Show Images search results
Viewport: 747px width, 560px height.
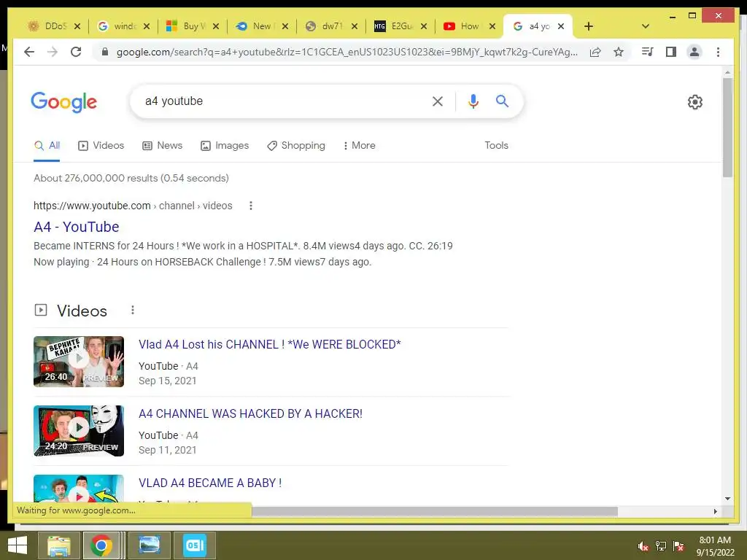coord(225,146)
